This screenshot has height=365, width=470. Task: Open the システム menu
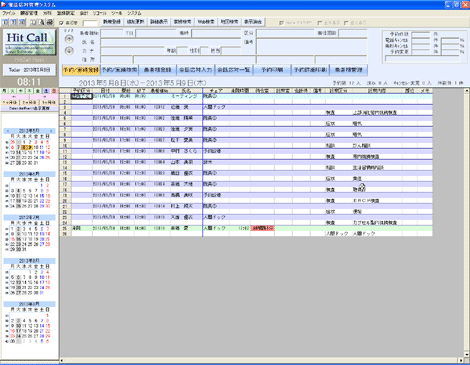tap(134, 13)
